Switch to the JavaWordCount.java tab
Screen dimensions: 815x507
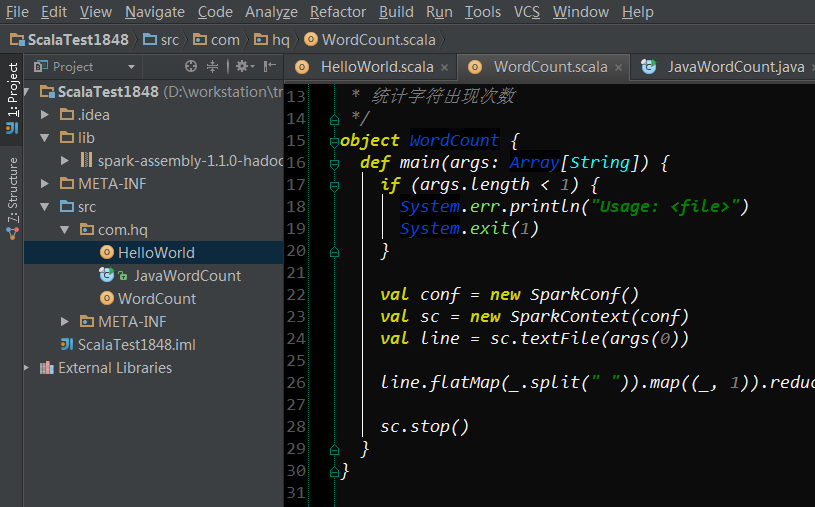click(x=723, y=67)
